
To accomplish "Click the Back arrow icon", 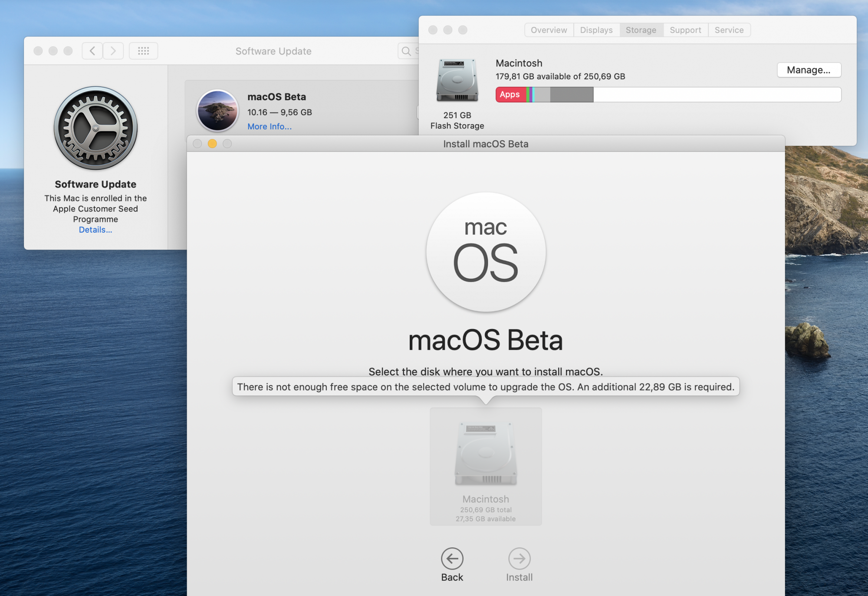I will pyautogui.click(x=452, y=558).
